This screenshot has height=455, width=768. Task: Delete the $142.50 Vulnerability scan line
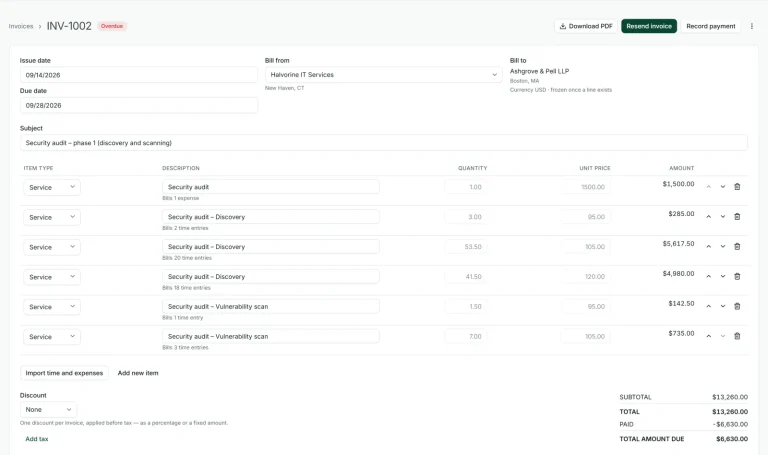click(737, 306)
